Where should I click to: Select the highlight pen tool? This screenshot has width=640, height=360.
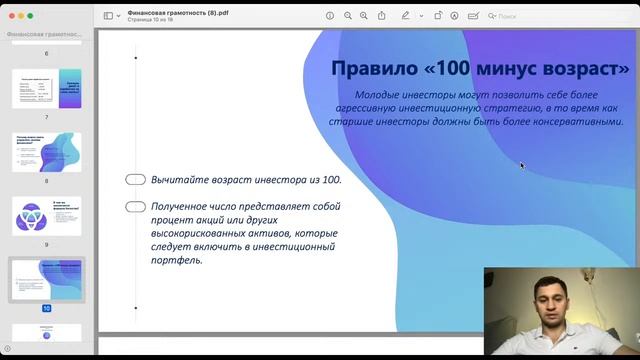click(x=405, y=16)
